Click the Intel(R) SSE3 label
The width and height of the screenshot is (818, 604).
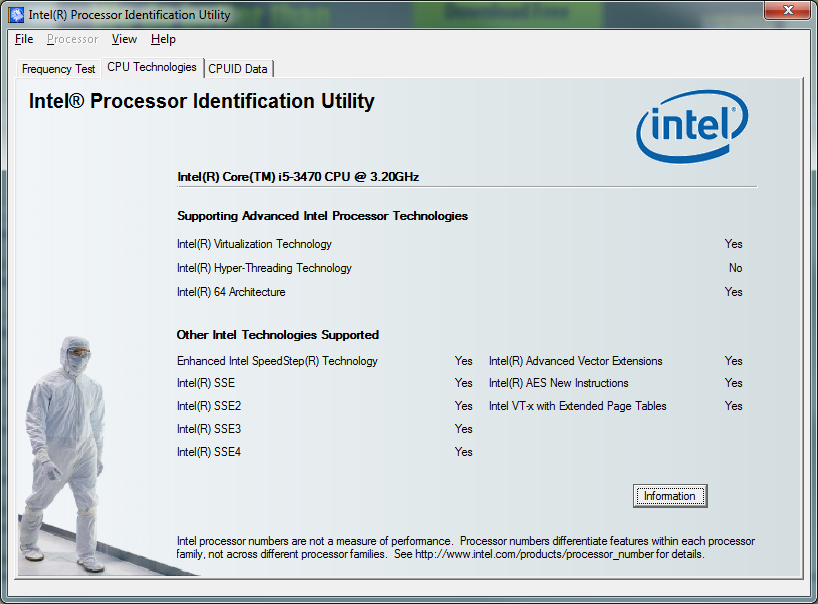pos(209,429)
